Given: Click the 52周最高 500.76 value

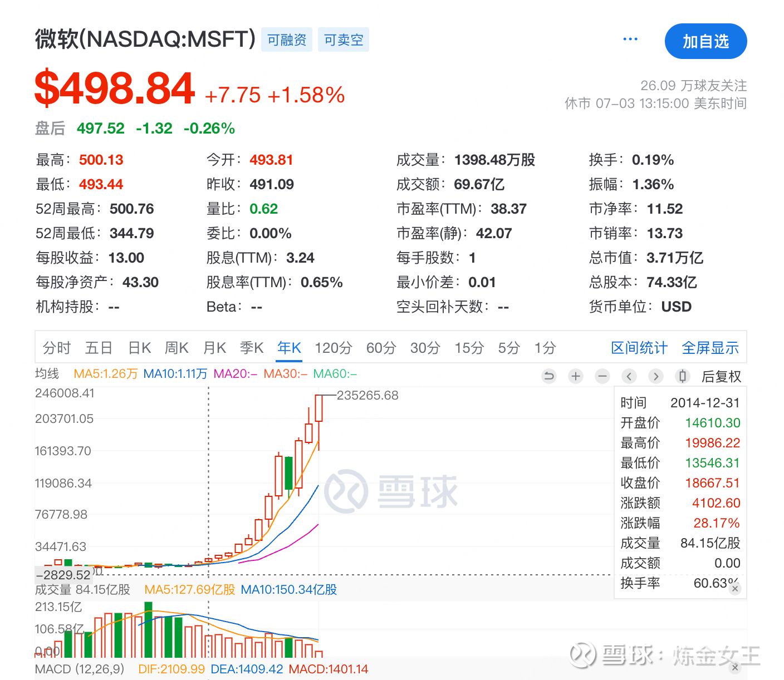Looking at the screenshot, I should [132, 209].
